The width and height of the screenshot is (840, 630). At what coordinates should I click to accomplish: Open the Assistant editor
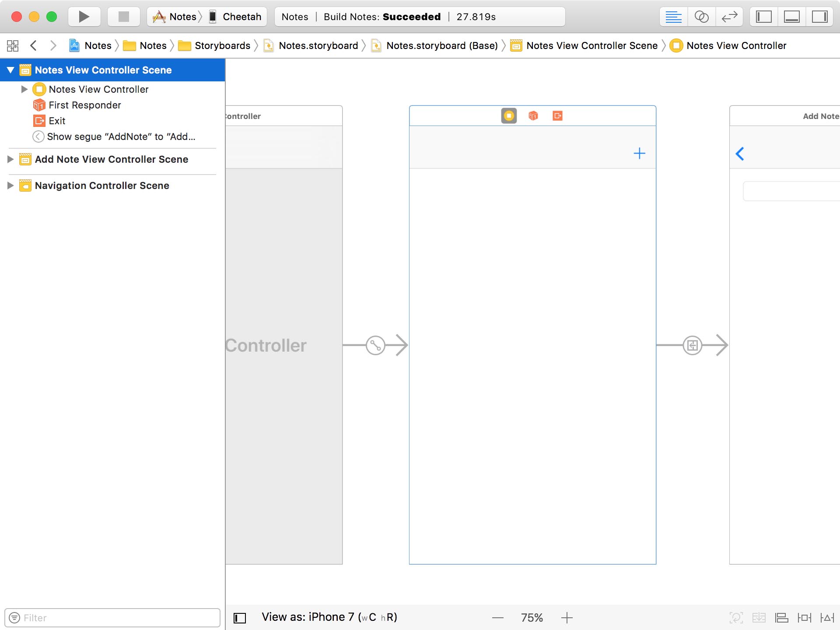[x=701, y=17]
